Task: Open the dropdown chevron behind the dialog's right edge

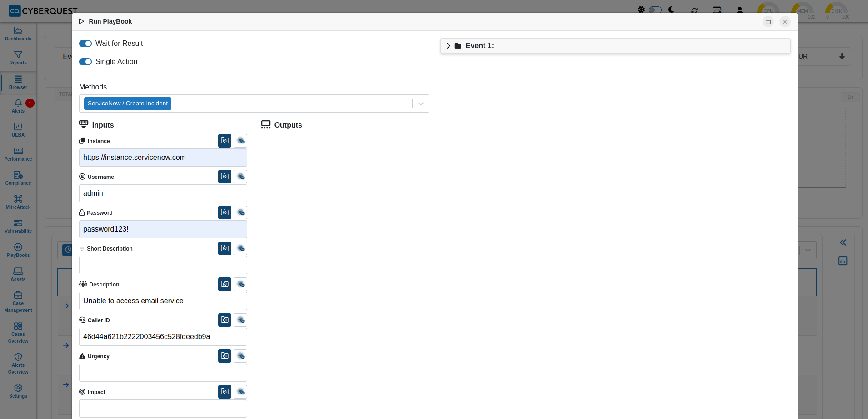Action: tap(808, 251)
